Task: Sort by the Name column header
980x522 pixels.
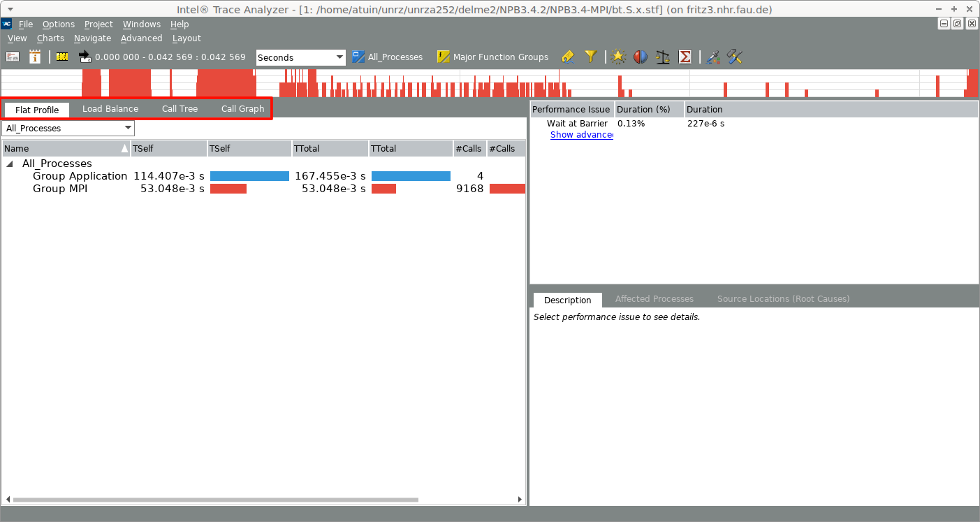Action: point(66,148)
